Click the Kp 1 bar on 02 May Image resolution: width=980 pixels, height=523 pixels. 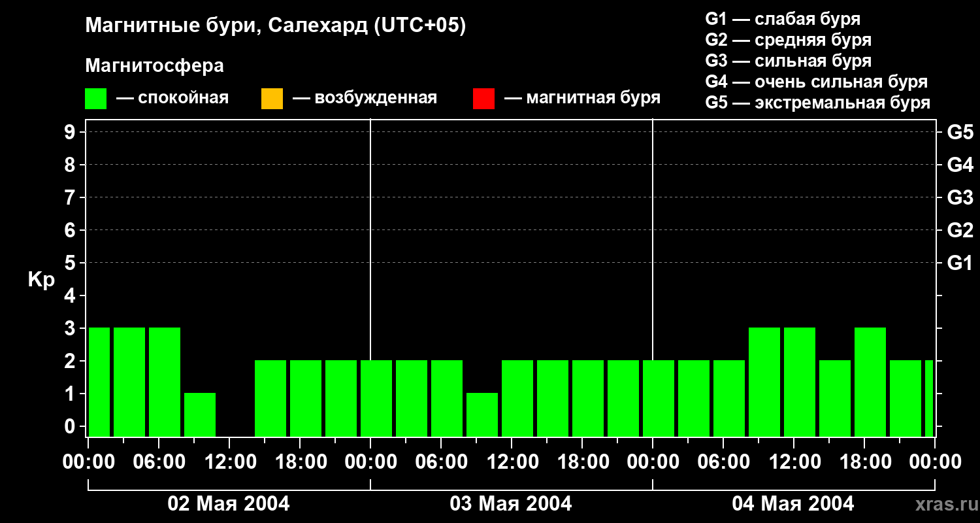point(200,414)
